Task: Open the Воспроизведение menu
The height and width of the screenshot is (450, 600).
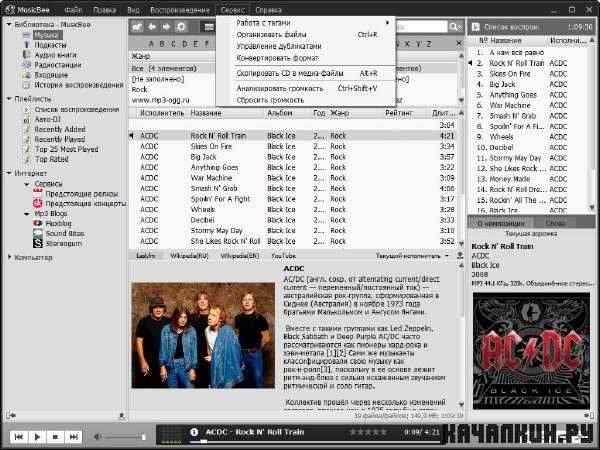Action: [x=180, y=10]
